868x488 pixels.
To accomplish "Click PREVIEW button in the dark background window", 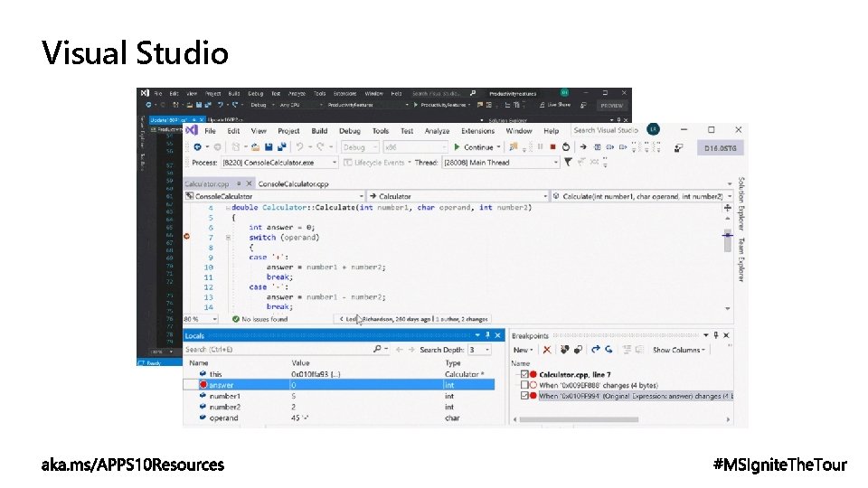I will click(612, 105).
